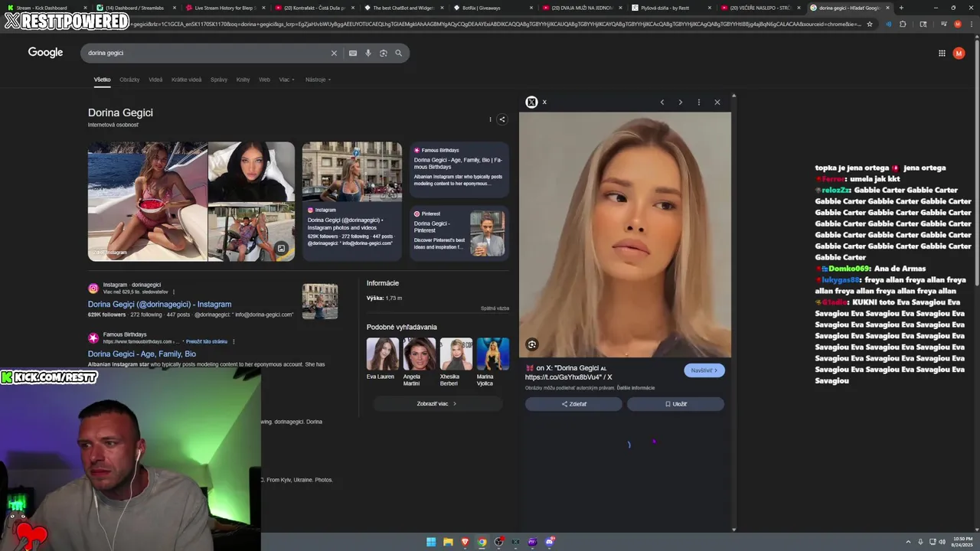The height and width of the screenshot is (551, 980).
Task: Open Windows Start menu
Action: [431, 542]
